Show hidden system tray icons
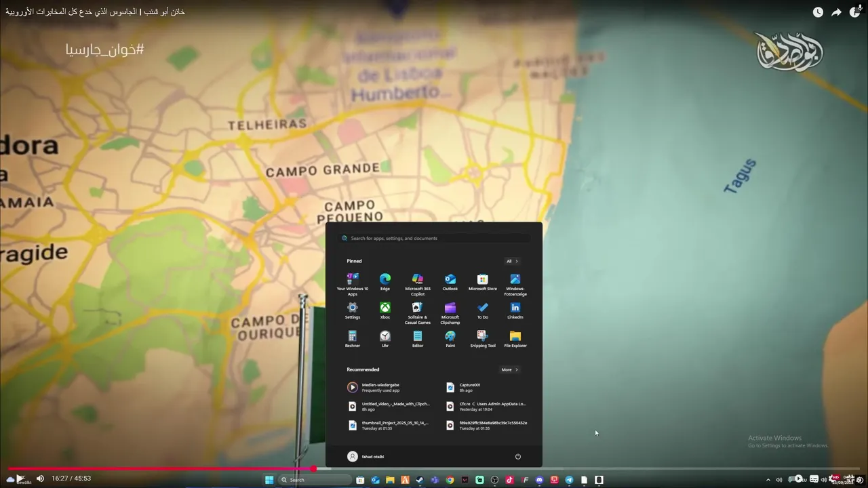The height and width of the screenshot is (488, 868). [768, 480]
